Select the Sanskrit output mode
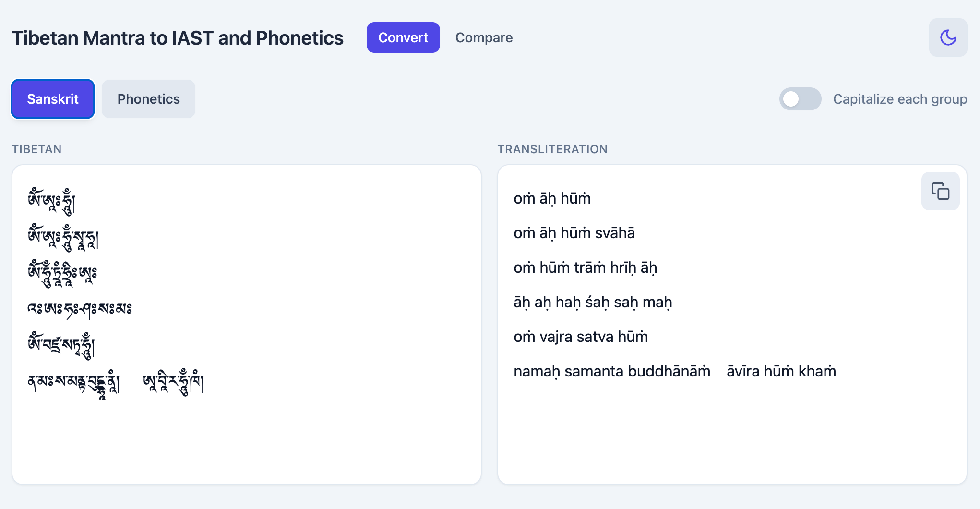The image size is (980, 509). (x=52, y=99)
